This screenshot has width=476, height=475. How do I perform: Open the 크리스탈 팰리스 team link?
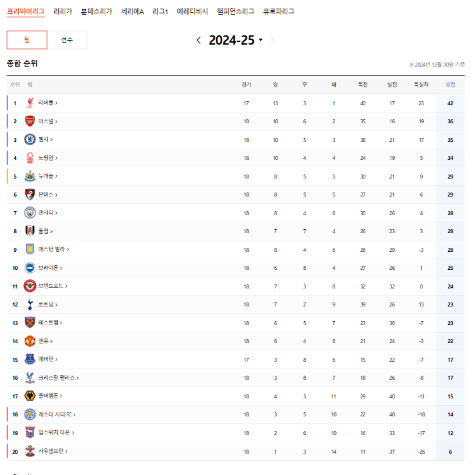click(x=58, y=378)
